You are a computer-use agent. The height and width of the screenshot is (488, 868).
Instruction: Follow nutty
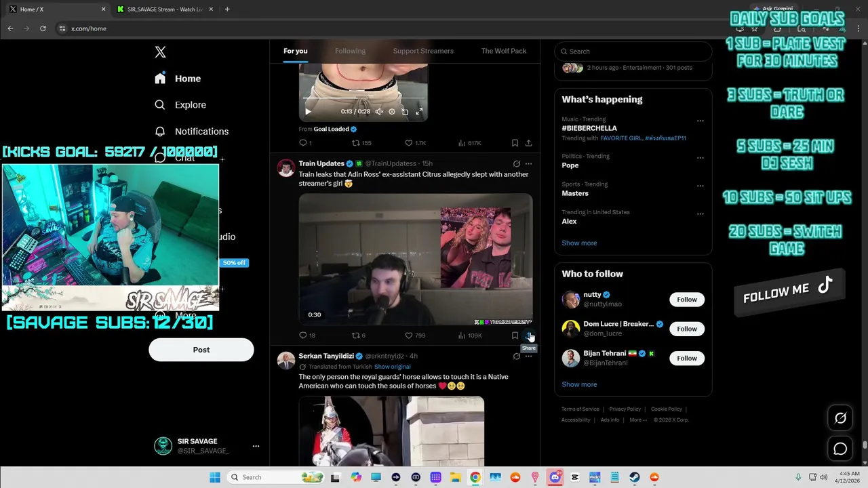pyautogui.click(x=687, y=300)
